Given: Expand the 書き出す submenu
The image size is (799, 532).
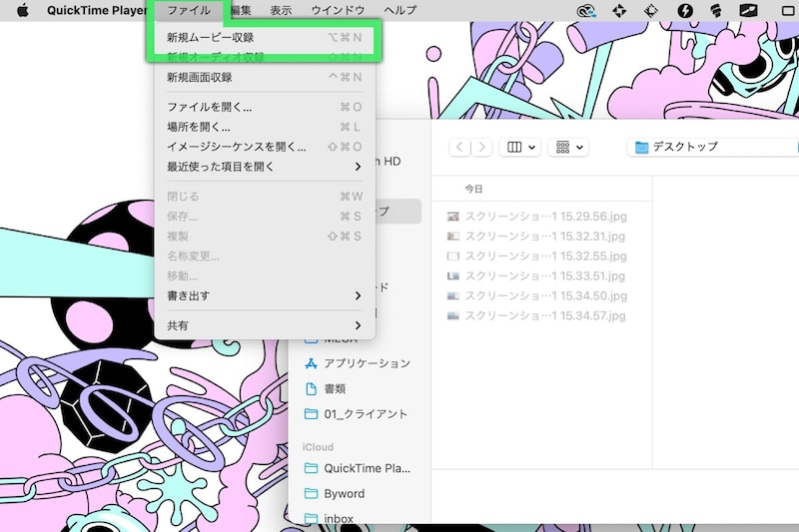Looking at the screenshot, I should pyautogui.click(x=264, y=295).
